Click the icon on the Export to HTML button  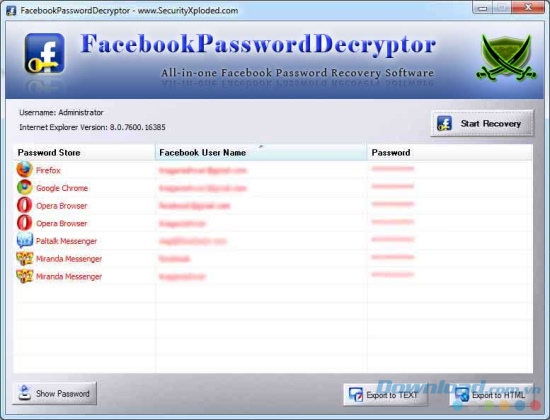pyautogui.click(x=462, y=395)
